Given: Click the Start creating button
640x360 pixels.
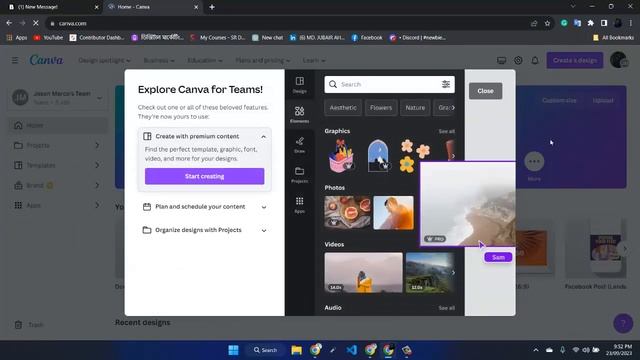Looking at the screenshot, I should (204, 176).
